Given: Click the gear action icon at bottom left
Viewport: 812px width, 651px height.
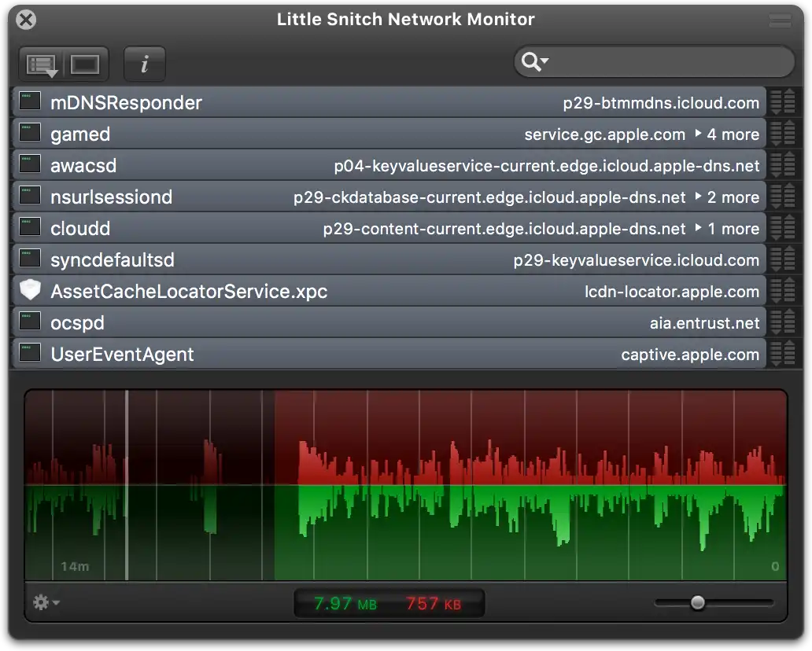Looking at the screenshot, I should [x=40, y=602].
